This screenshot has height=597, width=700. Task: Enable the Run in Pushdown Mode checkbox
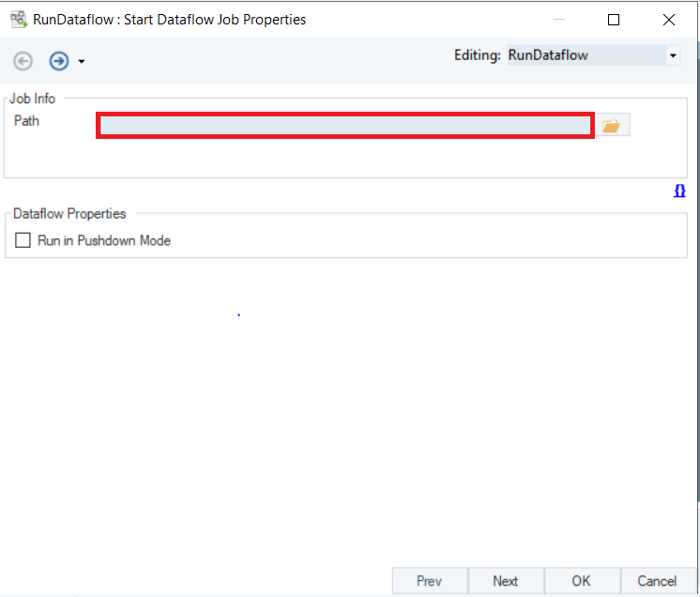point(23,241)
